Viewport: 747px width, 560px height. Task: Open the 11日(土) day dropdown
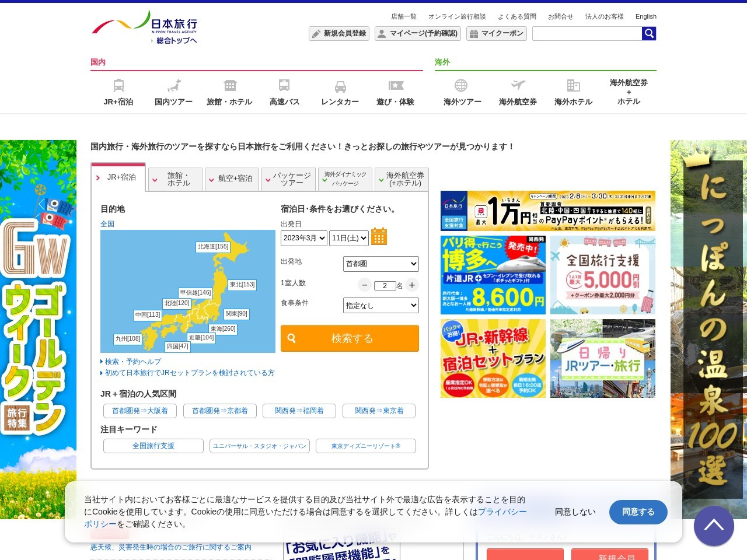349,238
